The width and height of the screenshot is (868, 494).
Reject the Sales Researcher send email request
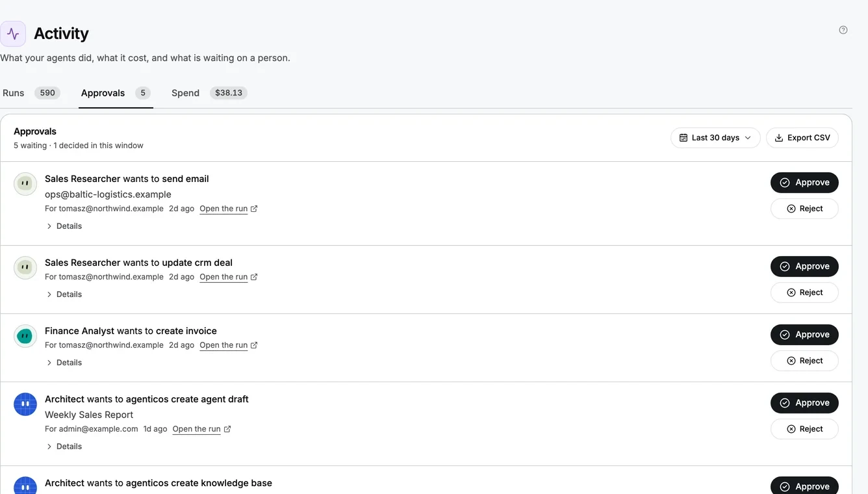click(804, 209)
